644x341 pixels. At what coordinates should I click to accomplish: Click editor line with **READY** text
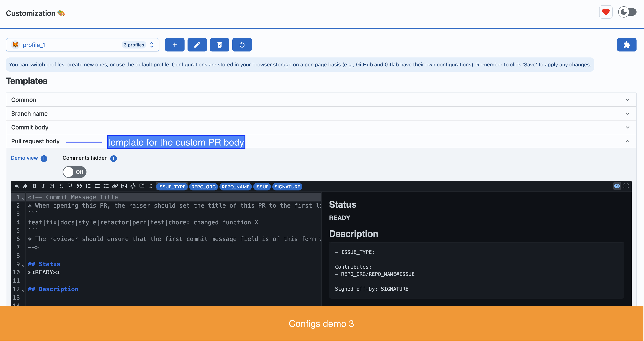[44, 272]
